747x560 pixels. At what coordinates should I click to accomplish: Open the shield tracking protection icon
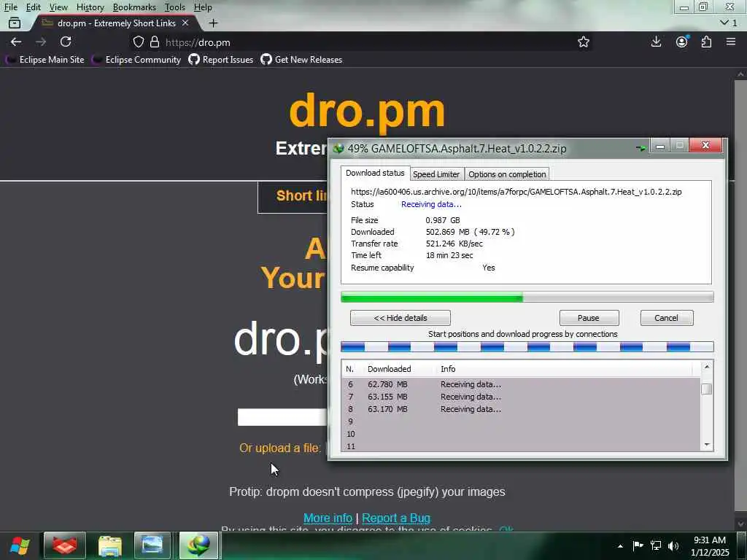click(x=138, y=42)
